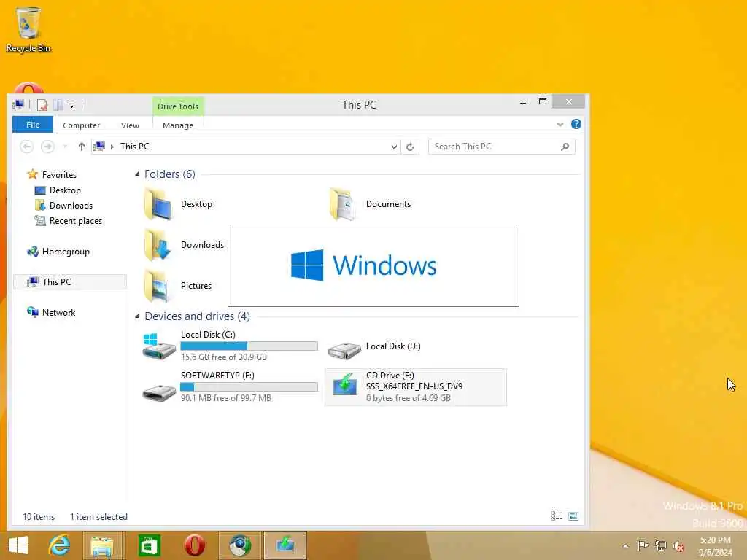747x560 pixels.
Task: Open the Recent locations dropdown arrow
Action: 65,147
